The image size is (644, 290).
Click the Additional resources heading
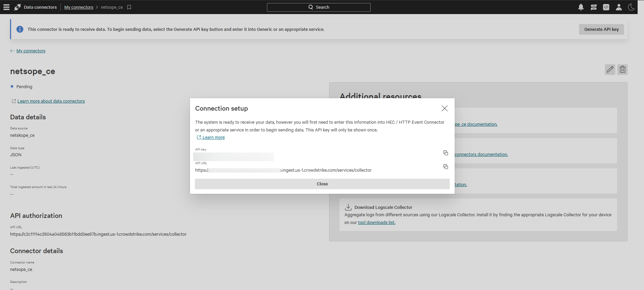coord(380,96)
